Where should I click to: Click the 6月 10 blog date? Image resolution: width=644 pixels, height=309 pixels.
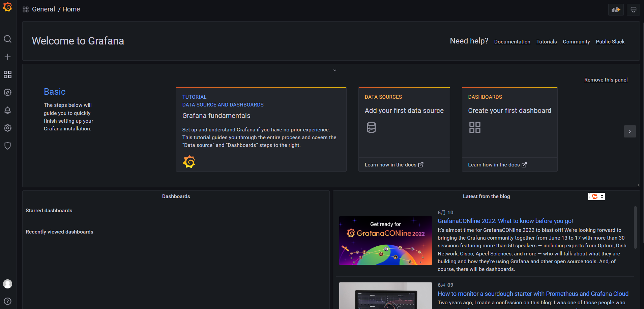pyautogui.click(x=445, y=213)
